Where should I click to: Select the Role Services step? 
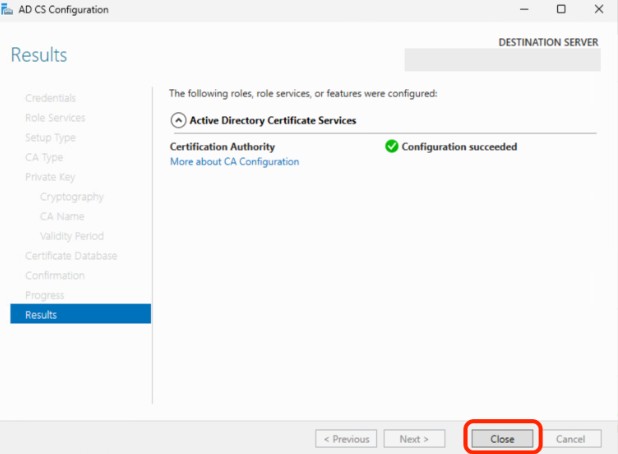coord(55,117)
